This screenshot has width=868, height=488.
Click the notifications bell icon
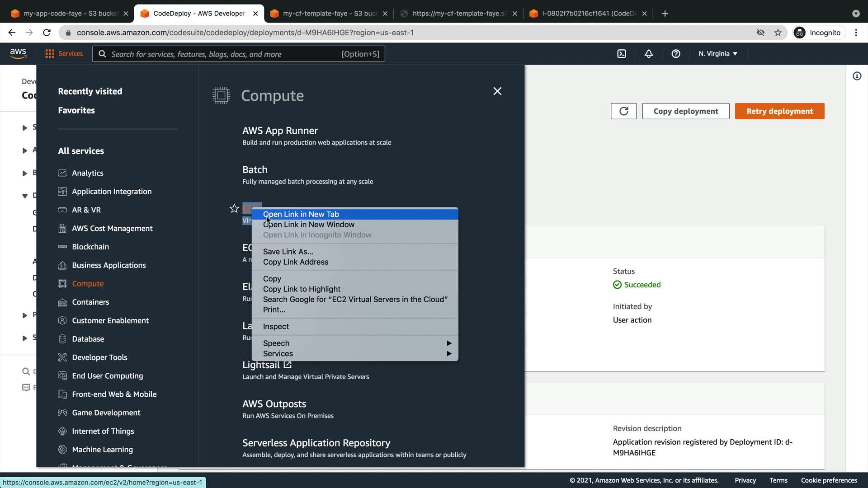point(648,54)
